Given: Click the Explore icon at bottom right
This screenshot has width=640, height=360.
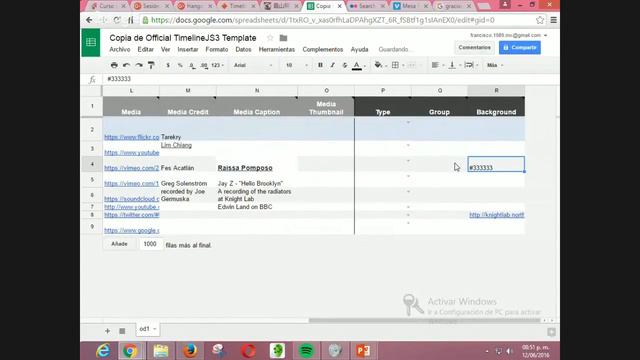Looking at the screenshot, I should [x=551, y=332].
